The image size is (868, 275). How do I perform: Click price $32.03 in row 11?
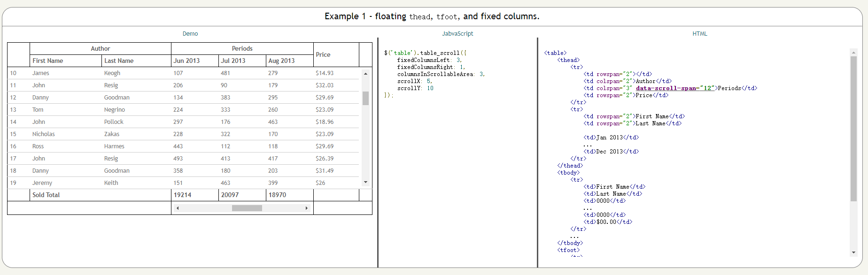[325, 85]
